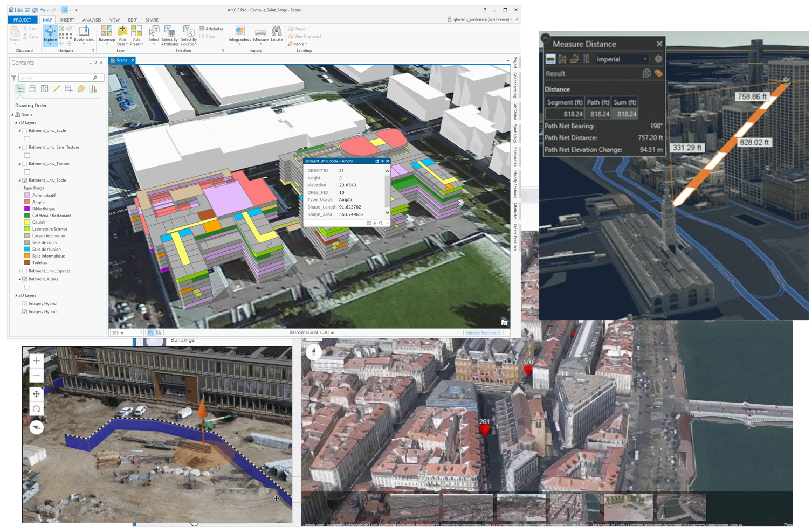Click the Add Data button

[x=122, y=34]
